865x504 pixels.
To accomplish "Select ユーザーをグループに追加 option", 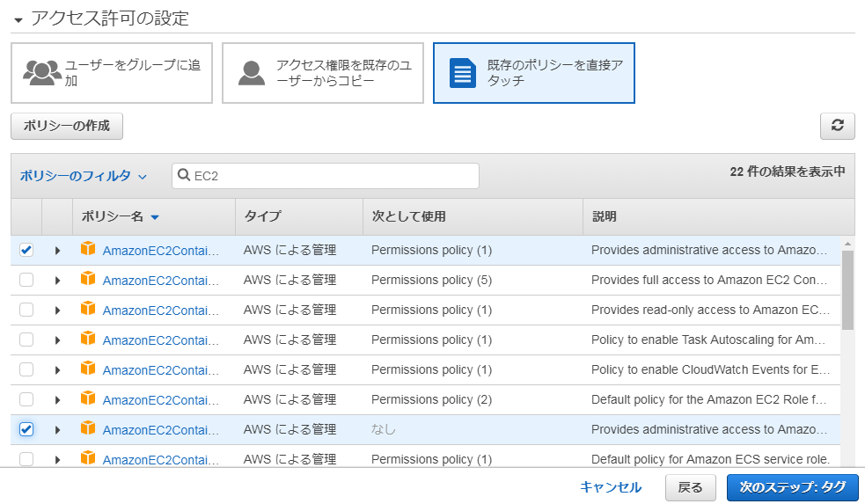I will (x=112, y=73).
